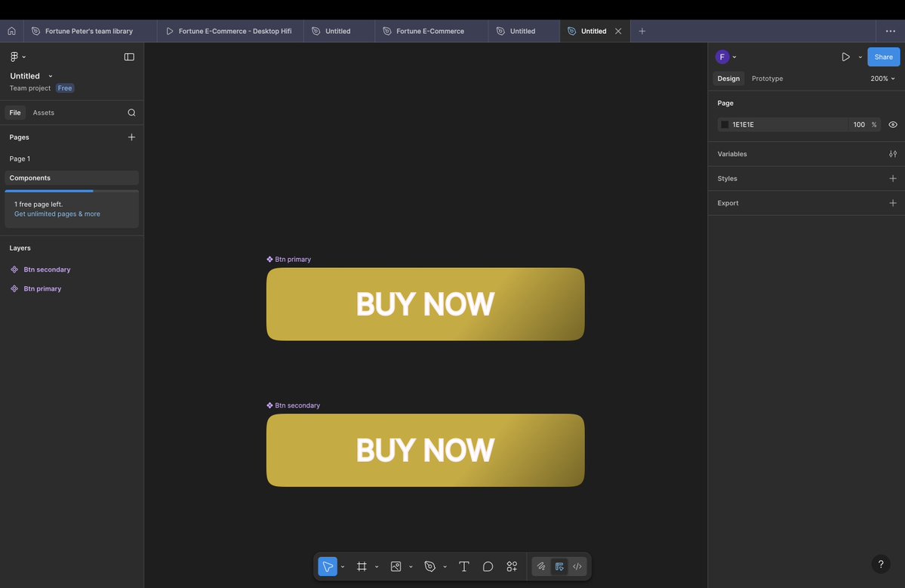Expand Move tool options chevron
Screen dimensions: 905x588
[x=342, y=567]
